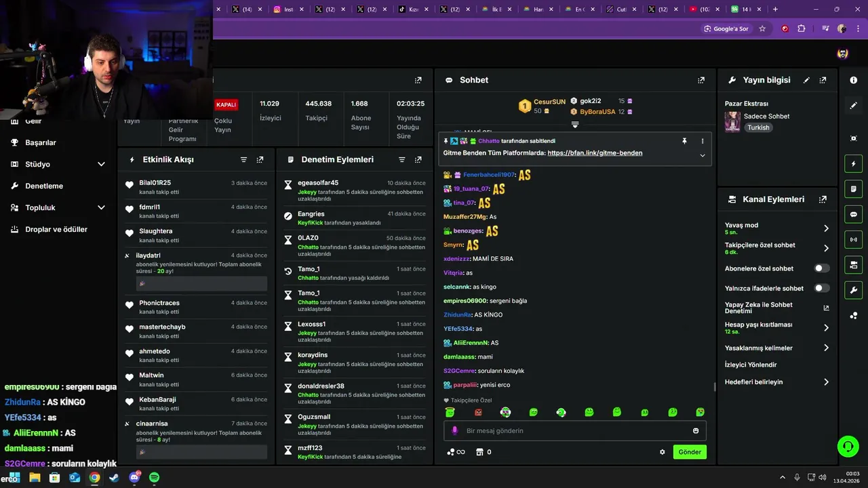Click the purple microphone in message box
The image size is (868, 488).
pos(454,431)
